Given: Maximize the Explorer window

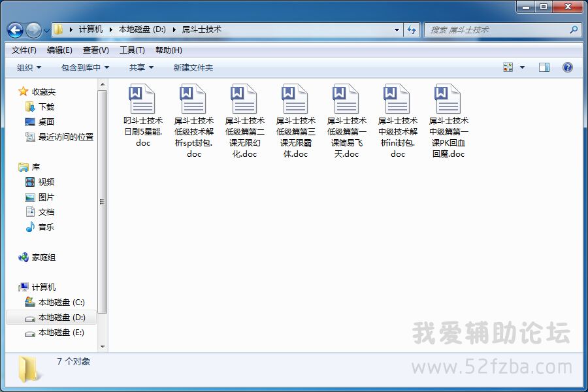Looking at the screenshot, I should point(544,7).
